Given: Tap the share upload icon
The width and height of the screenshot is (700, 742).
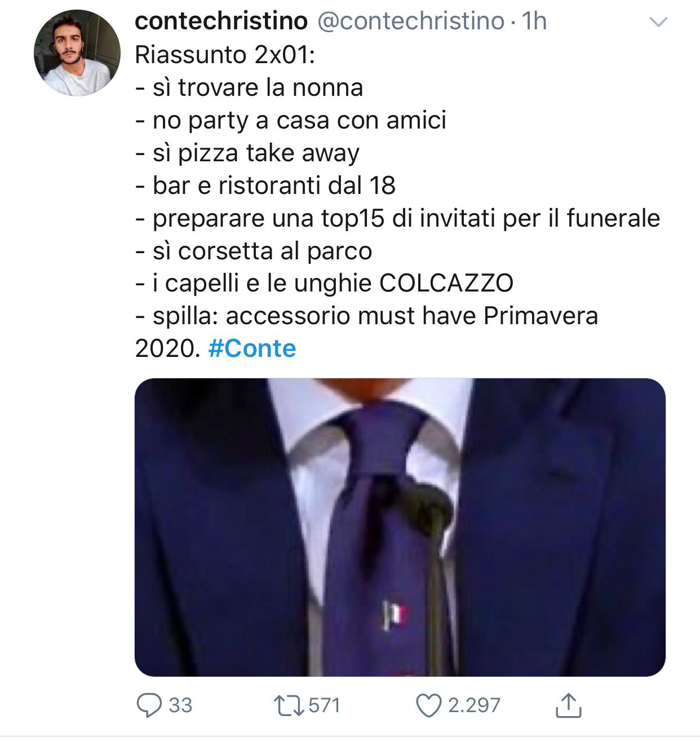Looking at the screenshot, I should (568, 705).
